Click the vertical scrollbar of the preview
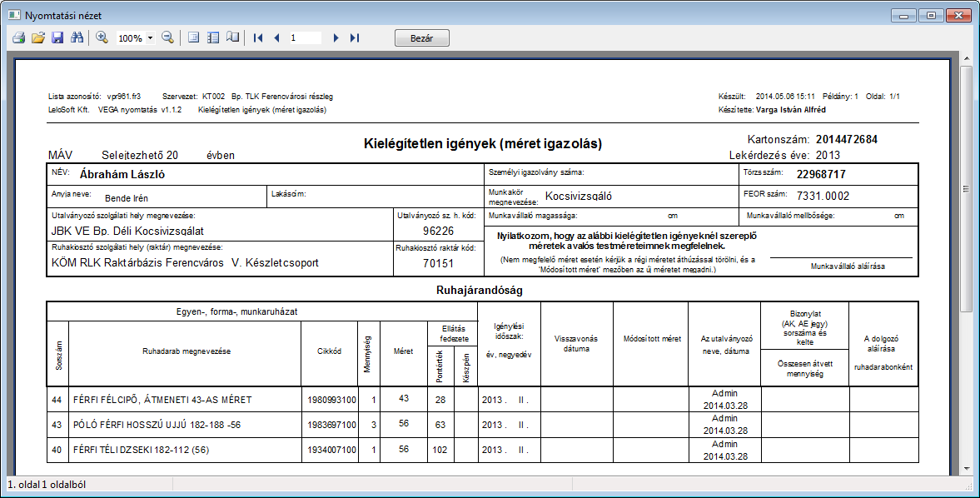The width and height of the screenshot is (980, 498). tap(966, 262)
